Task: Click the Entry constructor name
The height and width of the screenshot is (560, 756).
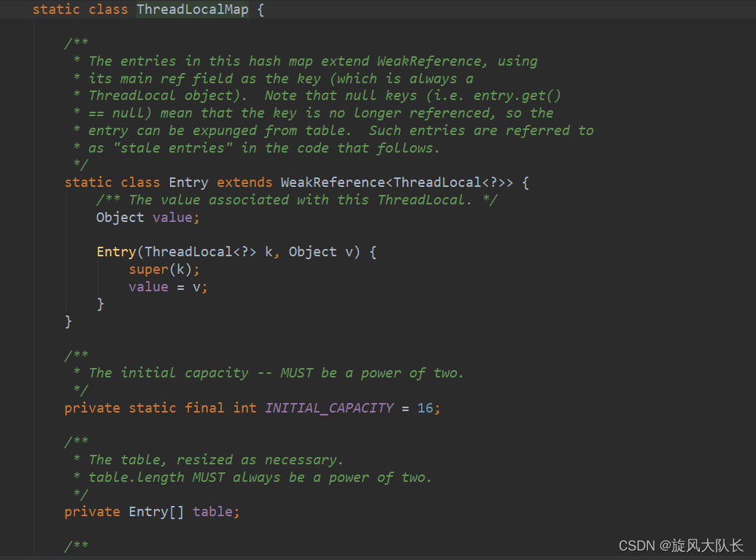Action: [115, 251]
